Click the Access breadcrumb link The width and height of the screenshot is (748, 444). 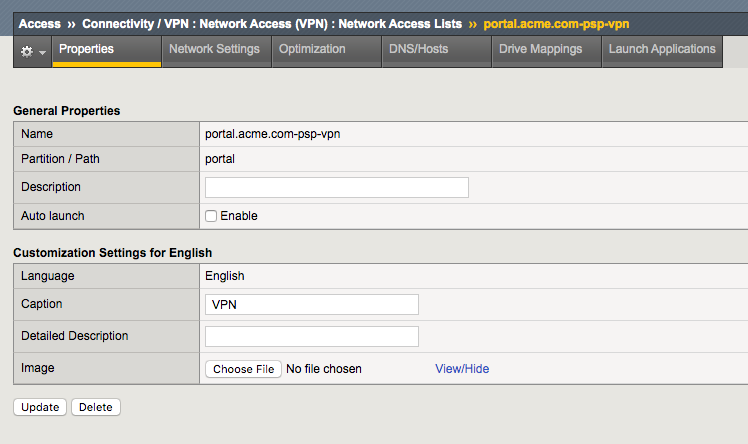(x=40, y=24)
